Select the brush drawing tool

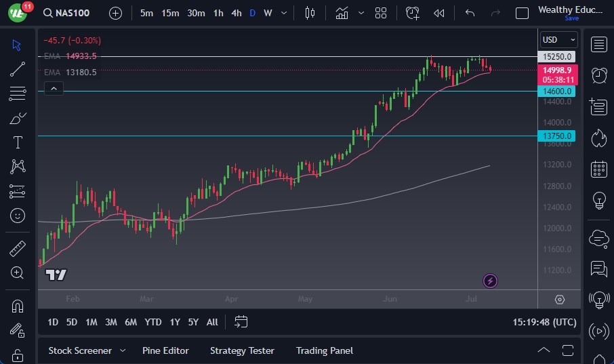click(x=18, y=118)
